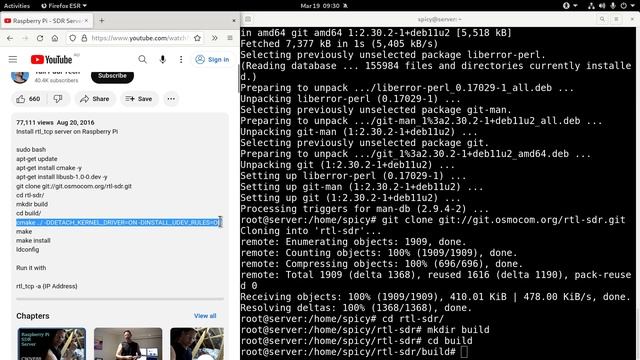Sign in to YouTube
Viewport: 640px width, 360px height.
pos(212,60)
